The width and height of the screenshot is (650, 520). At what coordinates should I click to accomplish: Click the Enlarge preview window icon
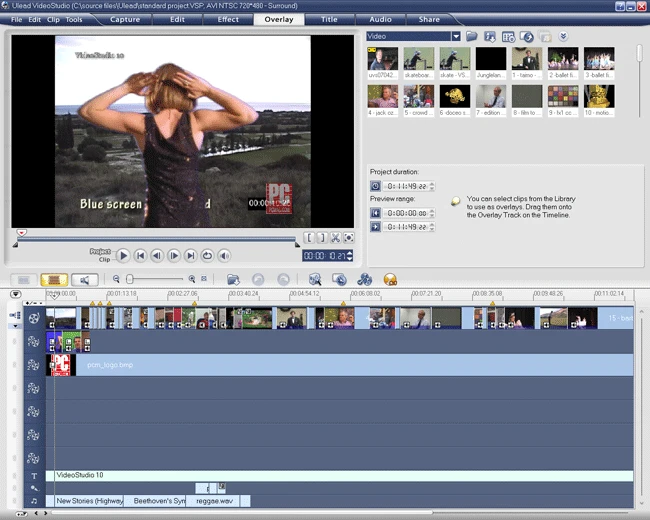pyautogui.click(x=349, y=238)
